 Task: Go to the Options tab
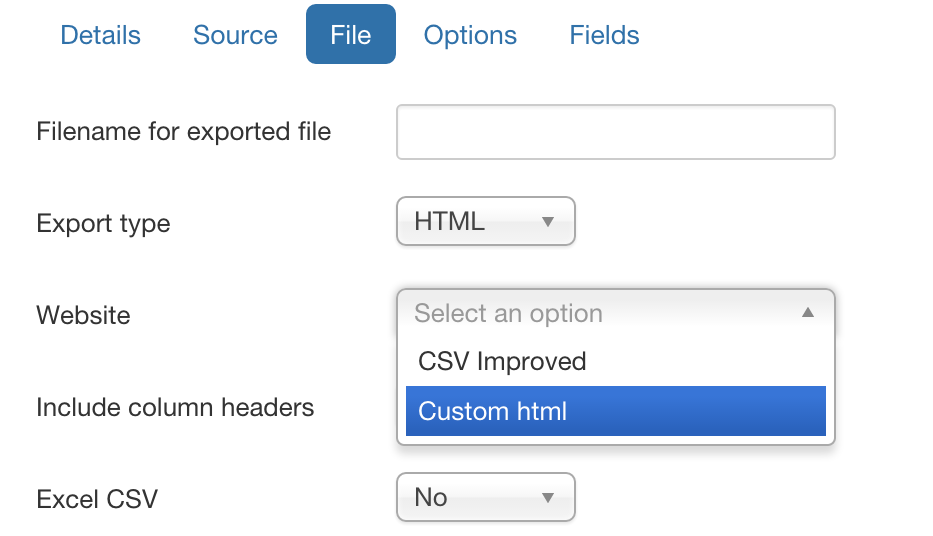pos(470,35)
